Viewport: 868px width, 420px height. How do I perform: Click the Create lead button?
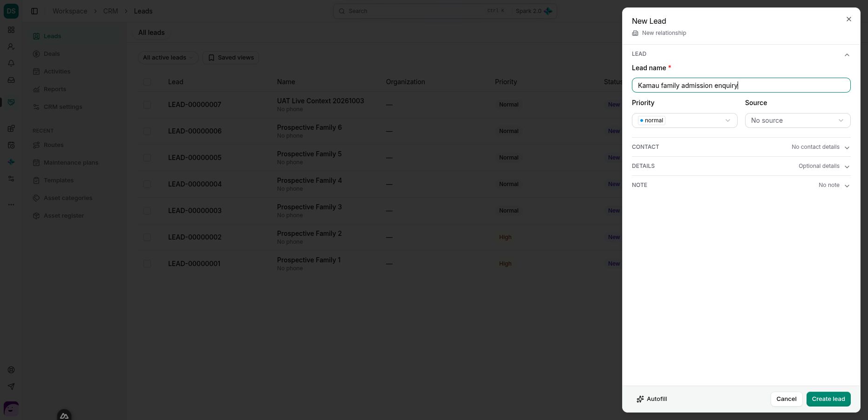click(828, 399)
